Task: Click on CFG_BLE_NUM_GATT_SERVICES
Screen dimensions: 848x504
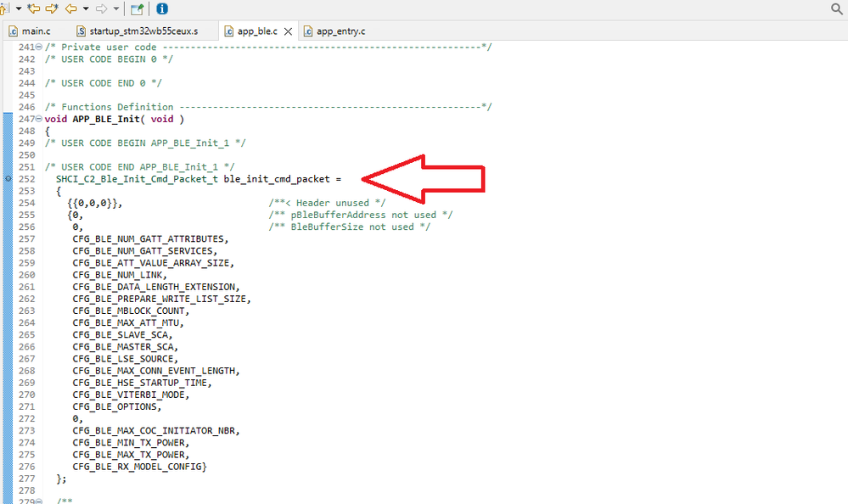Action: tap(143, 251)
